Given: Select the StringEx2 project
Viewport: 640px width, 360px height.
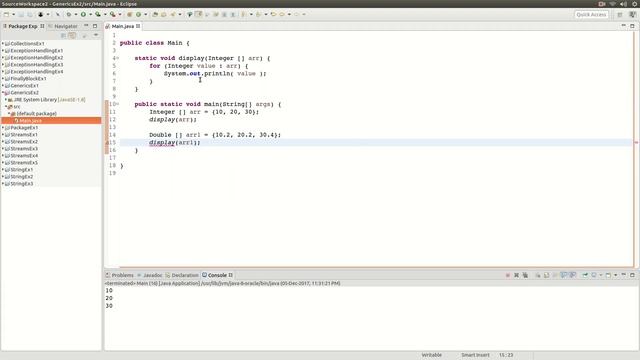Looking at the screenshot, I should coord(22,177).
